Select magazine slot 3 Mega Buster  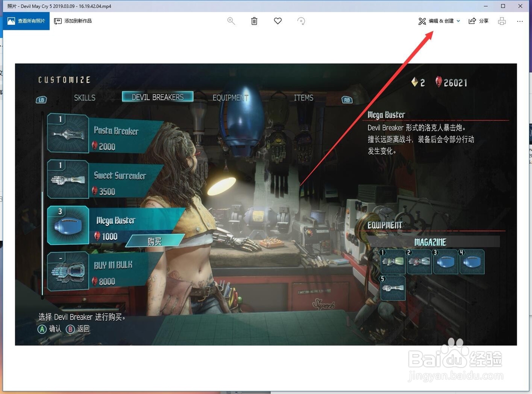pyautogui.click(x=445, y=262)
